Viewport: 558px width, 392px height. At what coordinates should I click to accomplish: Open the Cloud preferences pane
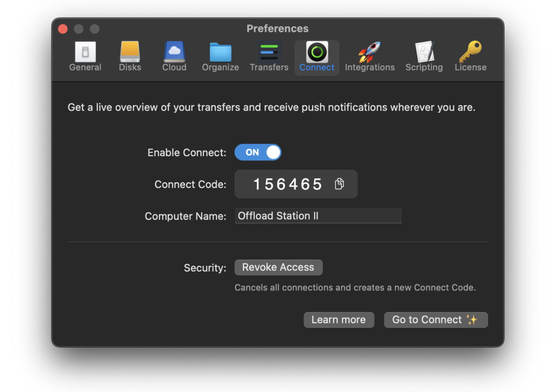click(174, 57)
